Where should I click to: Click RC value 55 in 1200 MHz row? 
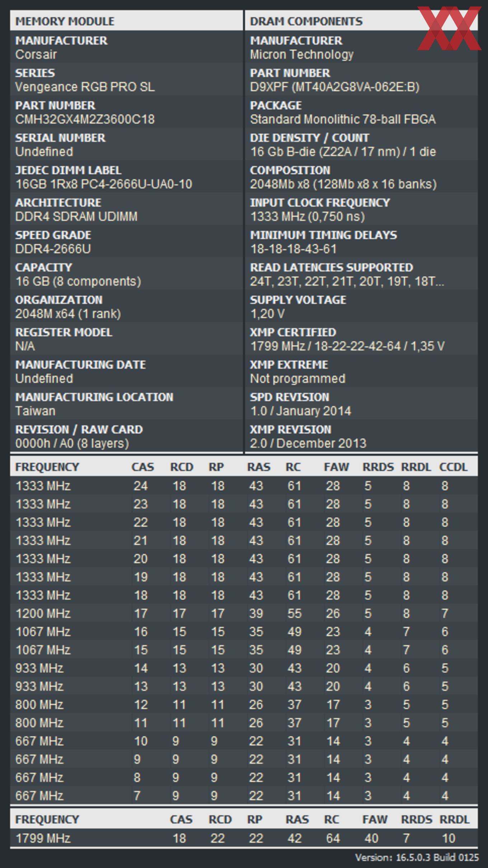pos(294,613)
